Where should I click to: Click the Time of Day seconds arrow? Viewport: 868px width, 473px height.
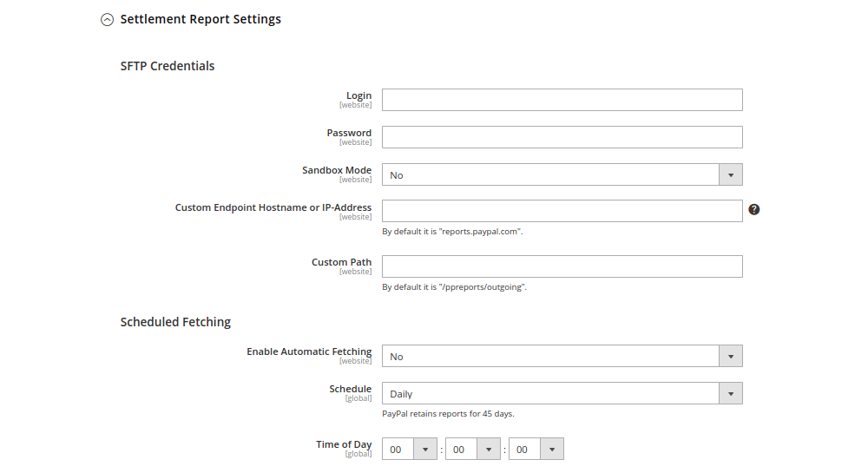pos(552,450)
